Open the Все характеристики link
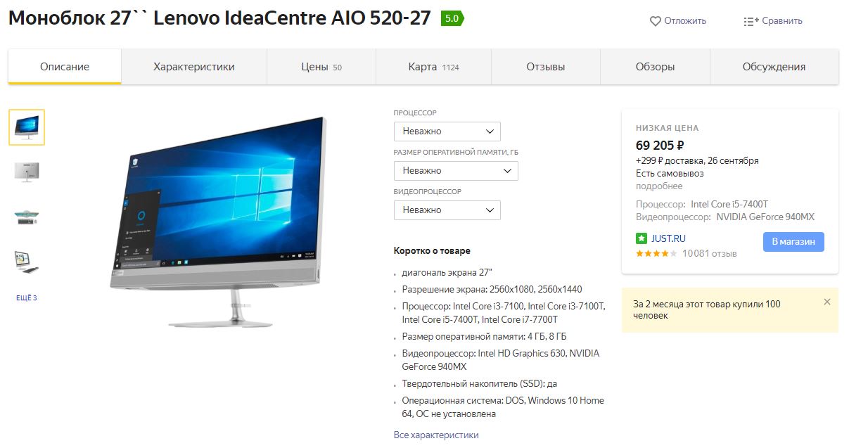The height and width of the screenshot is (448, 868). click(436, 435)
